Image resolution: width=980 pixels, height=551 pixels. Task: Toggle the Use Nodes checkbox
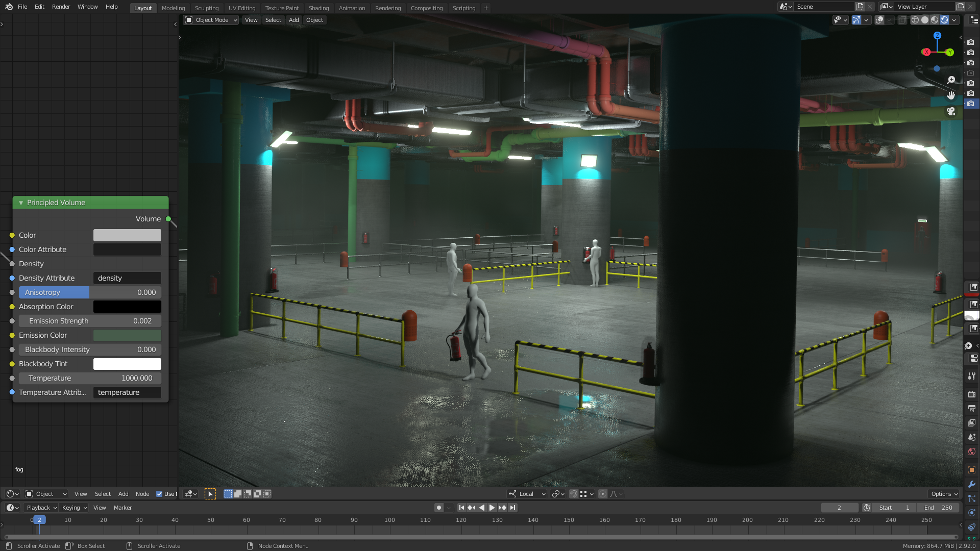(159, 494)
